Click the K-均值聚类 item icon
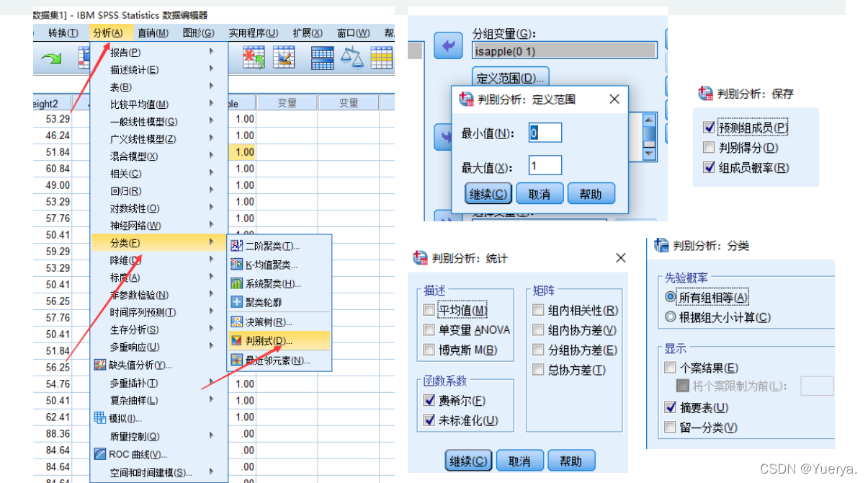The image size is (868, 483). click(237, 265)
